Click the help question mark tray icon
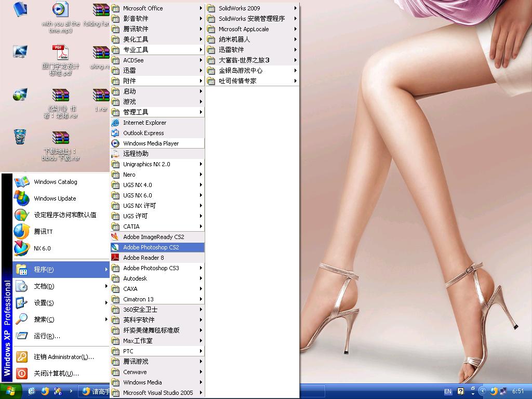This screenshot has height=399, width=532. coord(460,391)
